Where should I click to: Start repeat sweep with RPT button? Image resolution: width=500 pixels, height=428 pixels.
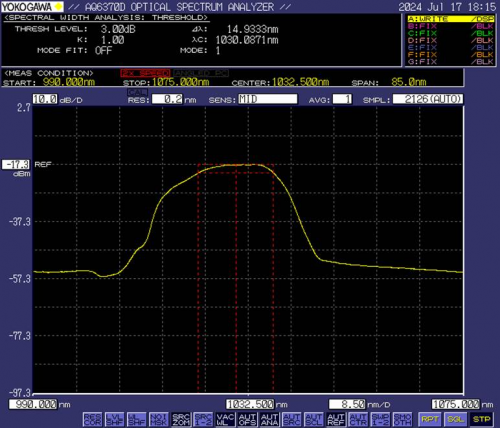429,419
